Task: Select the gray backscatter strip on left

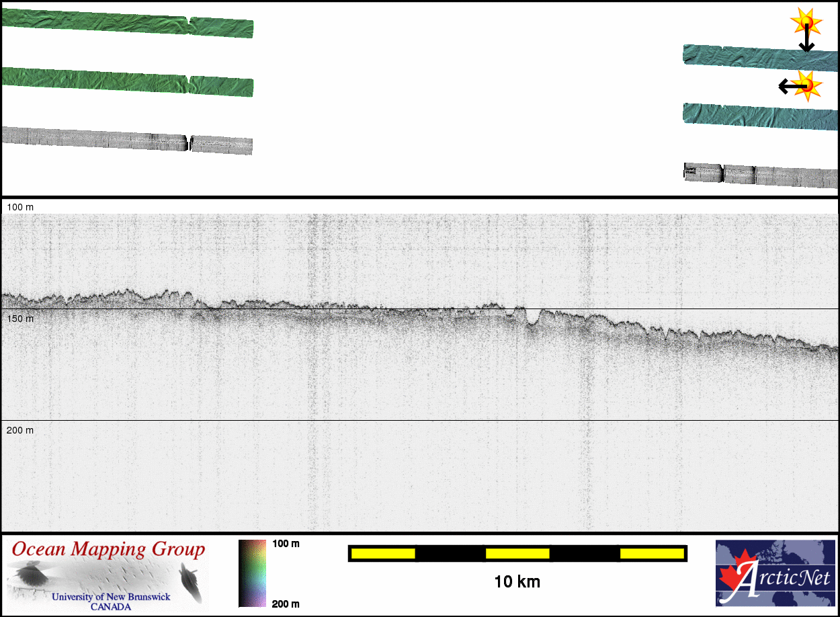Action: (128, 139)
